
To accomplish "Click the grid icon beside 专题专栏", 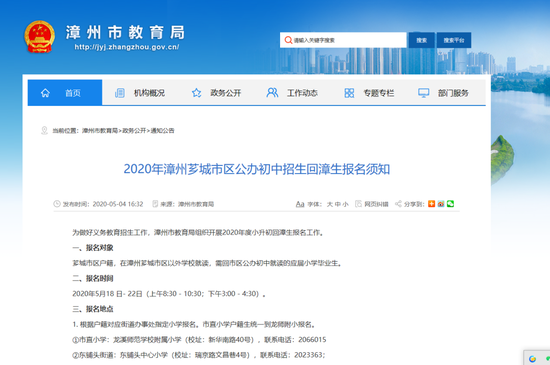I will [x=349, y=93].
